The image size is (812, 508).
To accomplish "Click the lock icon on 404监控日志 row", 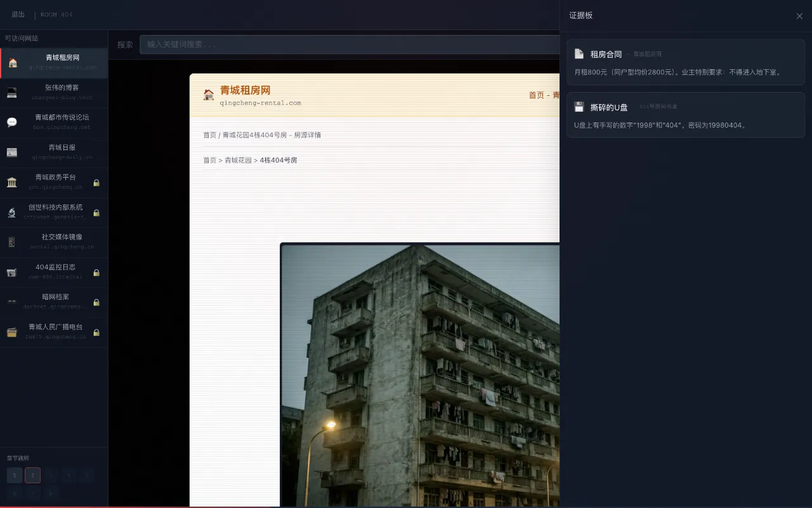I will pyautogui.click(x=96, y=272).
